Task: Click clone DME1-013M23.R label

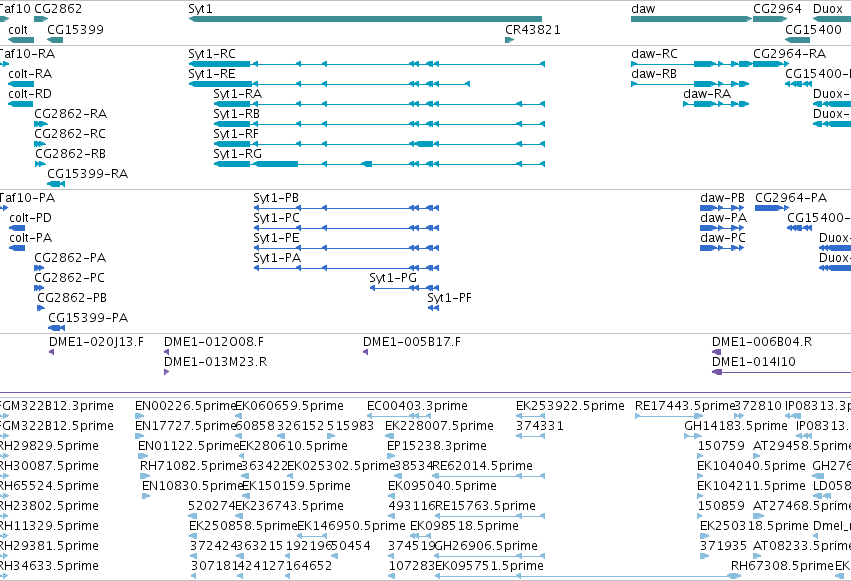Action: 215,362
